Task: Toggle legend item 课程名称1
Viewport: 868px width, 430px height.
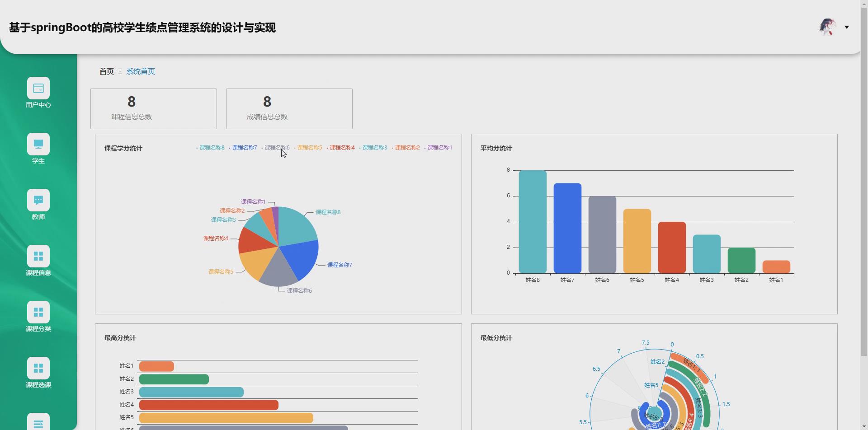Action: pos(439,148)
